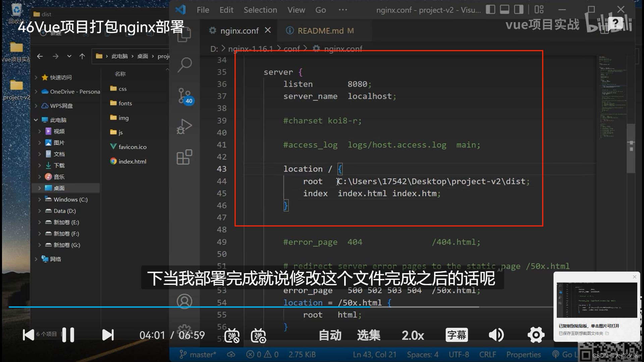Image resolution: width=644 pixels, height=362 pixels.
Task: Open the video player settings gear
Action: click(536, 335)
